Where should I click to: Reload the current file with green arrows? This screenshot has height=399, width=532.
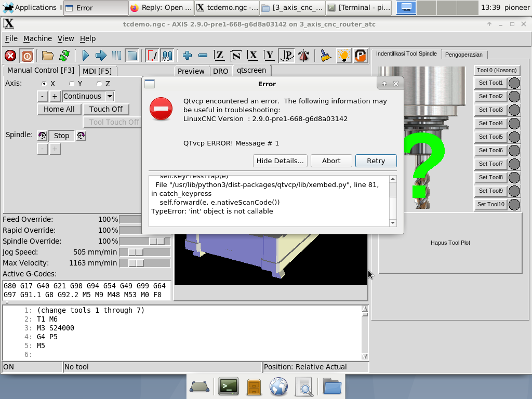[64, 56]
